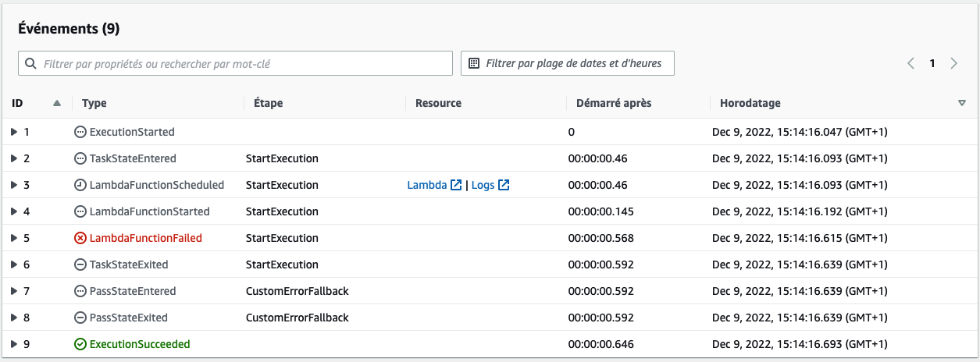Screen dimensions: 980x362
Task: Click the calendar icon in date filter
Action: (x=474, y=63)
